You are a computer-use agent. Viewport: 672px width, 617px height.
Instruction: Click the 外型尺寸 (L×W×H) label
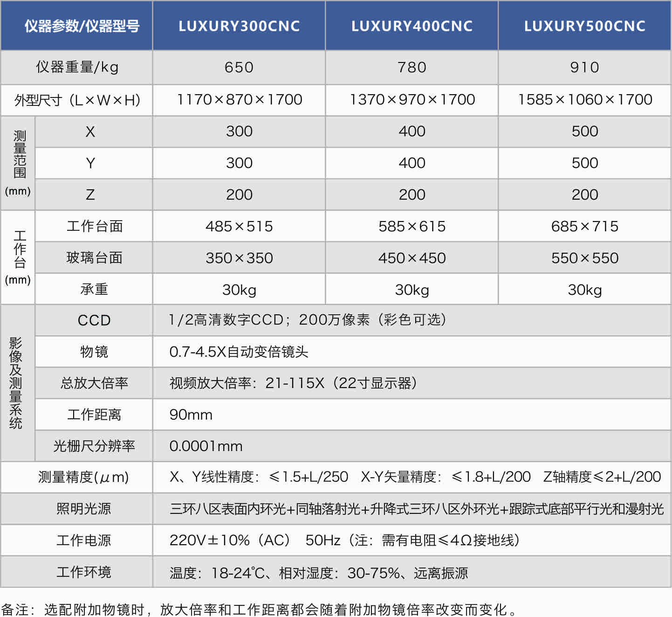point(77,100)
